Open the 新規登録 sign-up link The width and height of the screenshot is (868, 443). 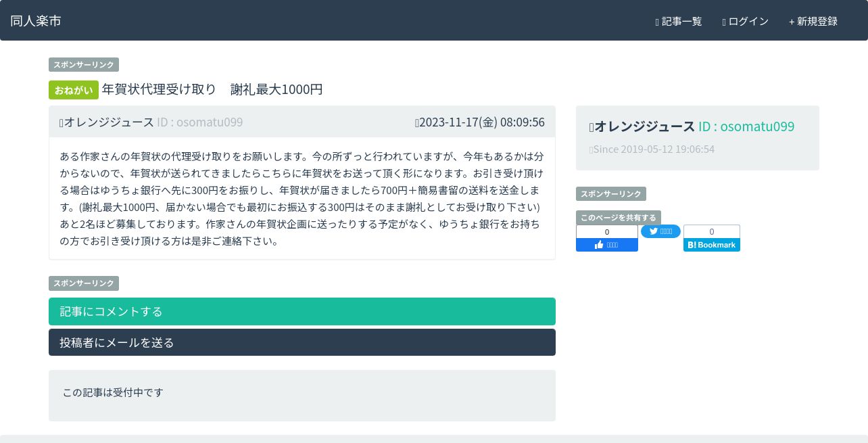click(x=813, y=21)
